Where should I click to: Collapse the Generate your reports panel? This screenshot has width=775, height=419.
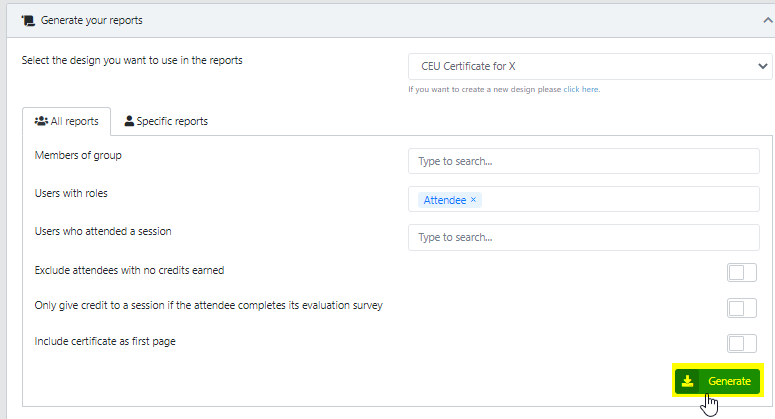point(763,20)
